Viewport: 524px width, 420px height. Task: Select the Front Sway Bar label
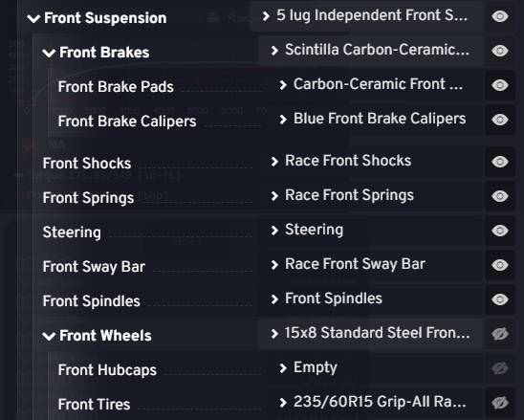click(94, 267)
